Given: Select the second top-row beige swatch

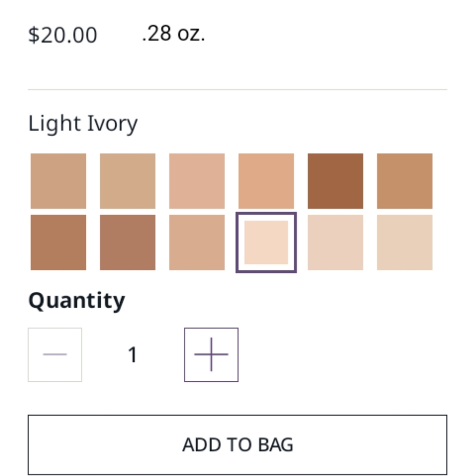Looking at the screenshot, I should pos(128,181).
